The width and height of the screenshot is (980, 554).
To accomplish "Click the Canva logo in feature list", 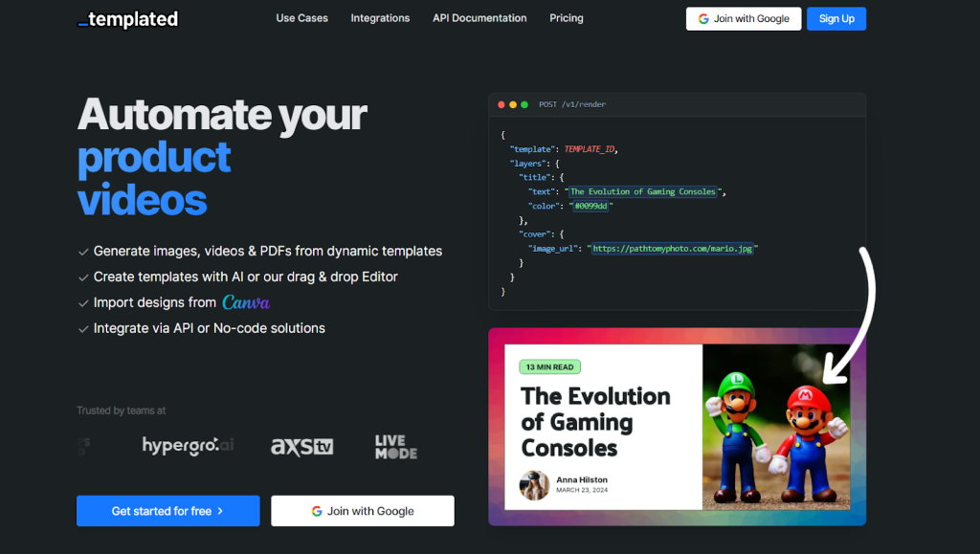I will click(246, 302).
